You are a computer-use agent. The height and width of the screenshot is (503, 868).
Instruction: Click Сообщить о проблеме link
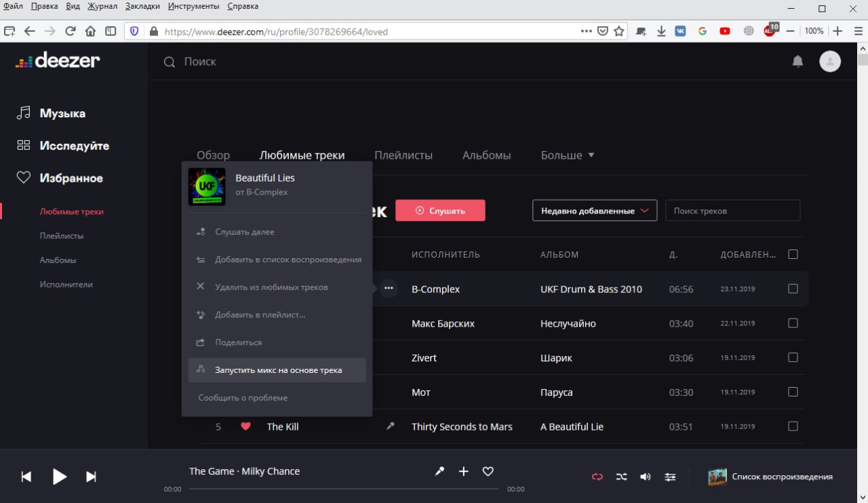point(243,398)
